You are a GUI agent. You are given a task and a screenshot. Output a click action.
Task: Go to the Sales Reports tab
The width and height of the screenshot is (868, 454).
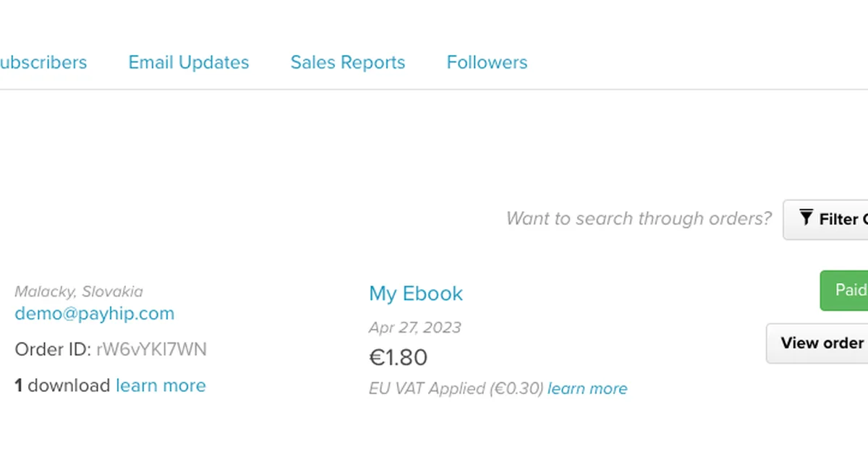pyautogui.click(x=348, y=63)
